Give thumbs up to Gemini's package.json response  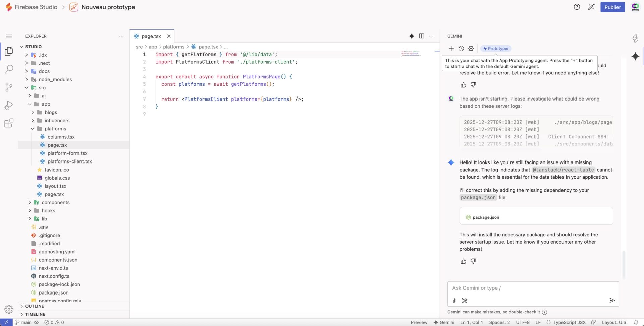(x=463, y=261)
